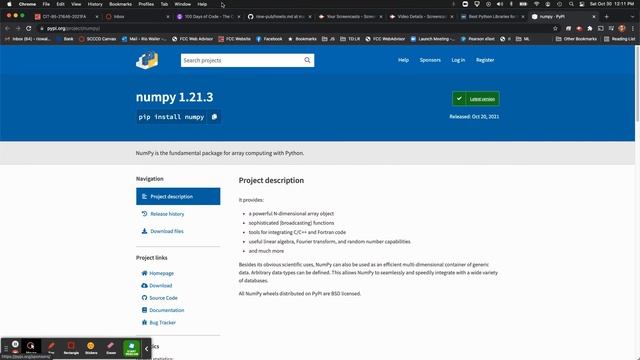The width and height of the screenshot is (640, 360).
Task: Click the green Start Webcam button
Action: pyautogui.click(x=131, y=348)
